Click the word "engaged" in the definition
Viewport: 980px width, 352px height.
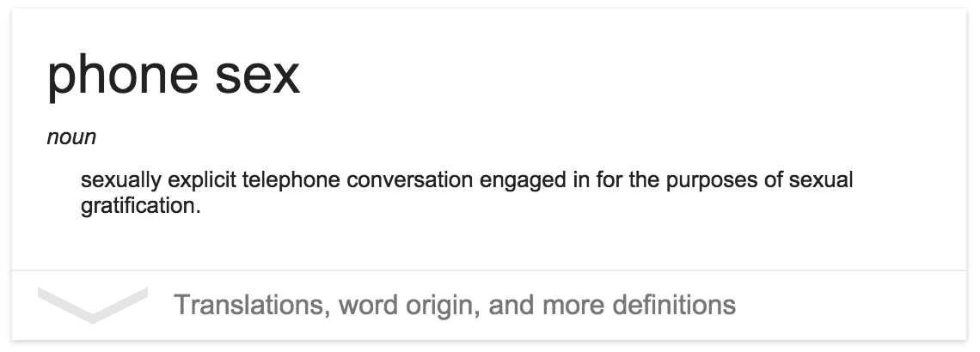523,181
